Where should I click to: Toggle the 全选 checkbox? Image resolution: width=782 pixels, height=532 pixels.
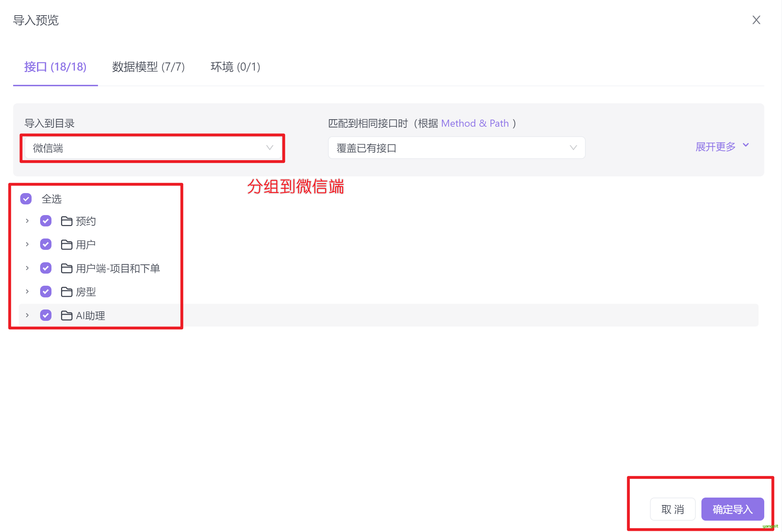26,199
